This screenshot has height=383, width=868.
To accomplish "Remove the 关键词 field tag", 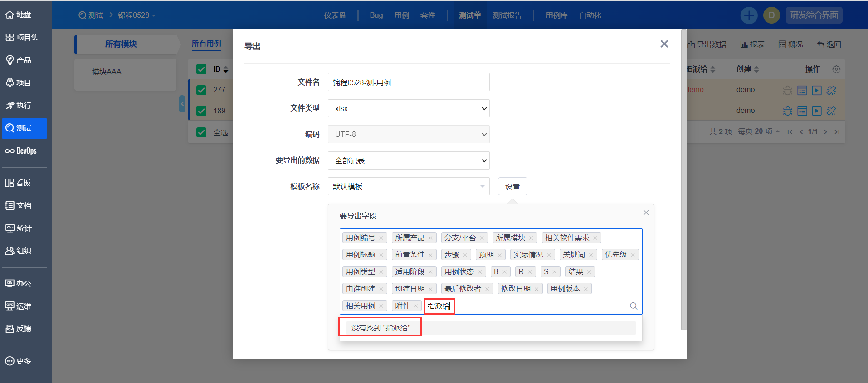I will 591,255.
